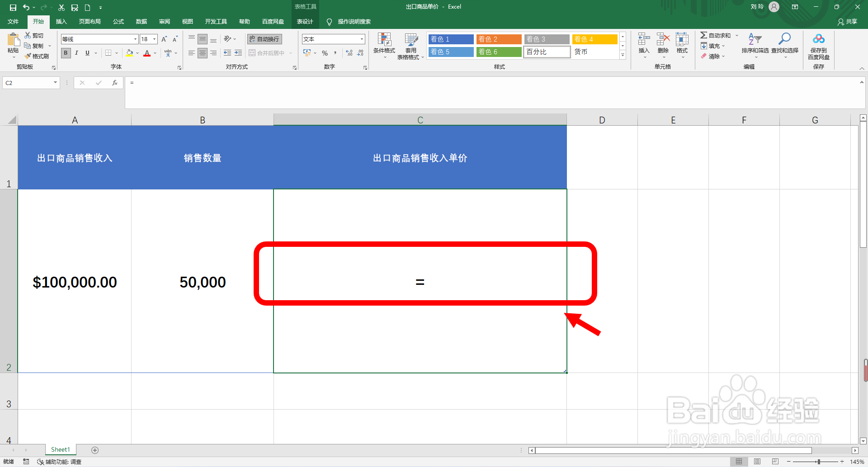Toggle align text left
The height and width of the screenshot is (467, 868).
[x=192, y=53]
